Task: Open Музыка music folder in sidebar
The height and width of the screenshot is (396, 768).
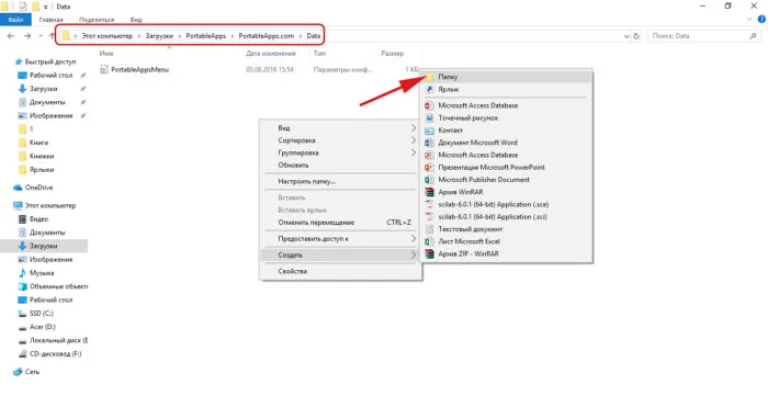Action: 36,273
